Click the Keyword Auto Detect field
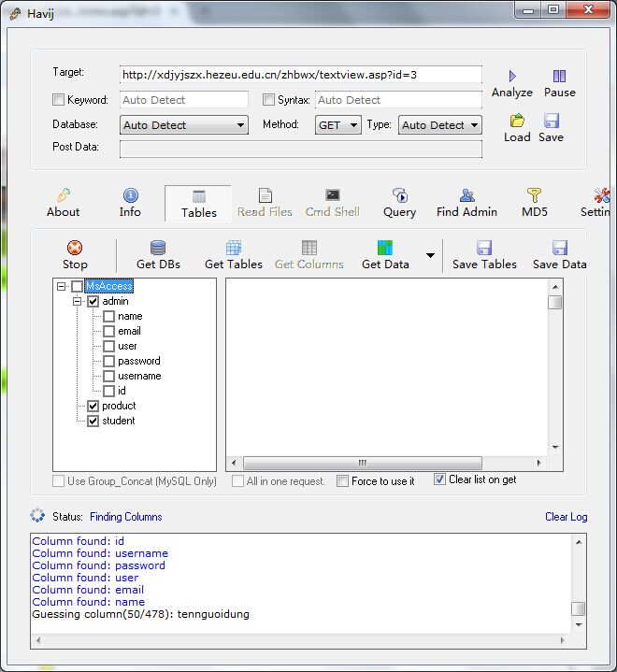Viewport: 617px width, 672px height. [184, 100]
